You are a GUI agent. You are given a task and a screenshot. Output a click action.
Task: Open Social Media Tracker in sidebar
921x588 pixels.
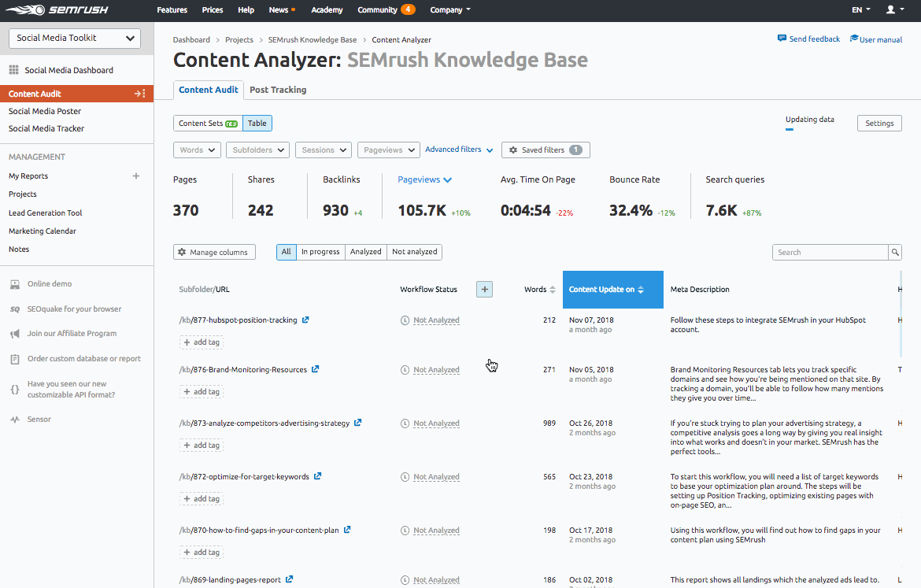click(x=46, y=128)
